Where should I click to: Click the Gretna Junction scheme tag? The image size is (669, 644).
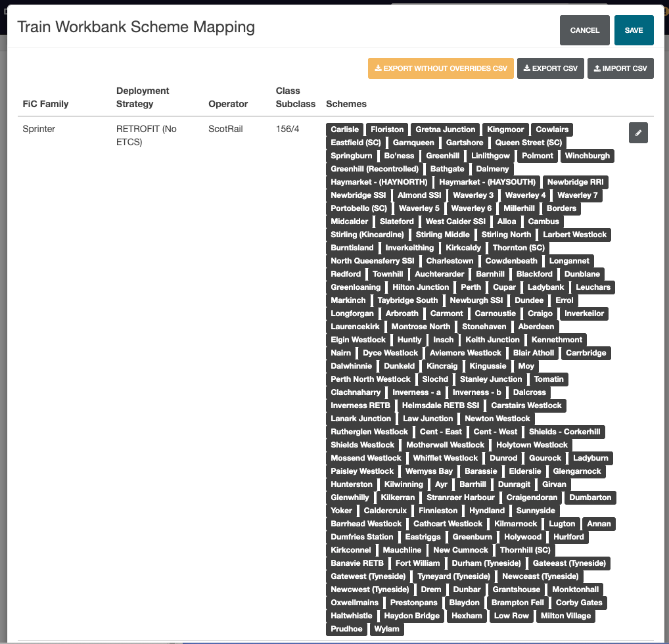tap(445, 129)
